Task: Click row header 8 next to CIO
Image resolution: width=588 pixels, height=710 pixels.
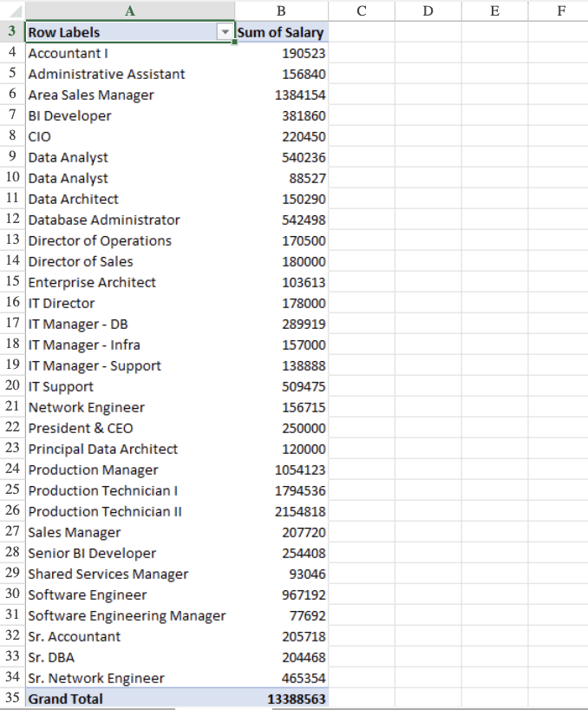Action: 12,136
